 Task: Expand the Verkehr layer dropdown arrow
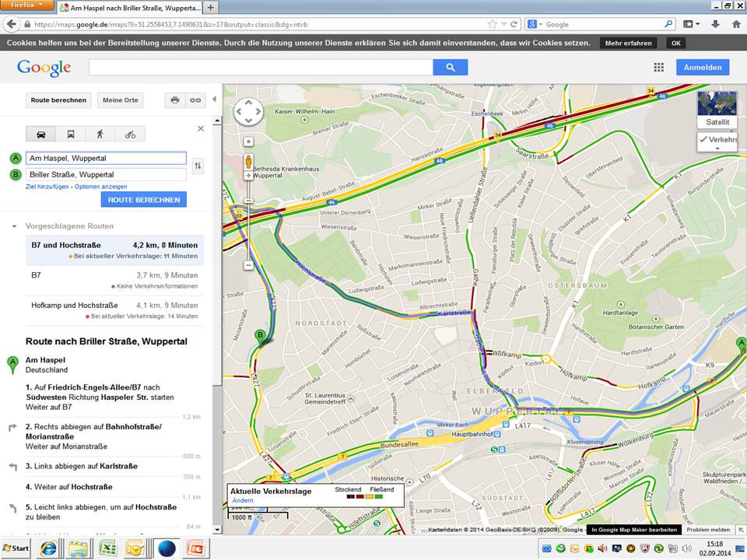(x=717, y=149)
